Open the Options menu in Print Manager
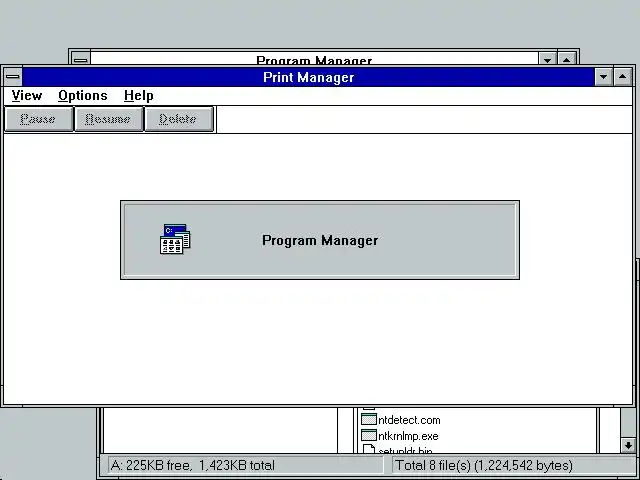Image resolution: width=640 pixels, height=480 pixels. 83,96
